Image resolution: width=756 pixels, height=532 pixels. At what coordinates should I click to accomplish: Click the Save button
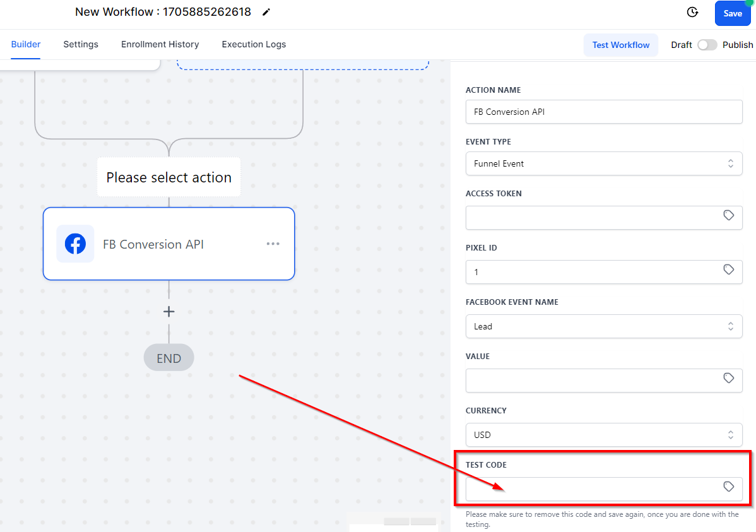click(733, 13)
